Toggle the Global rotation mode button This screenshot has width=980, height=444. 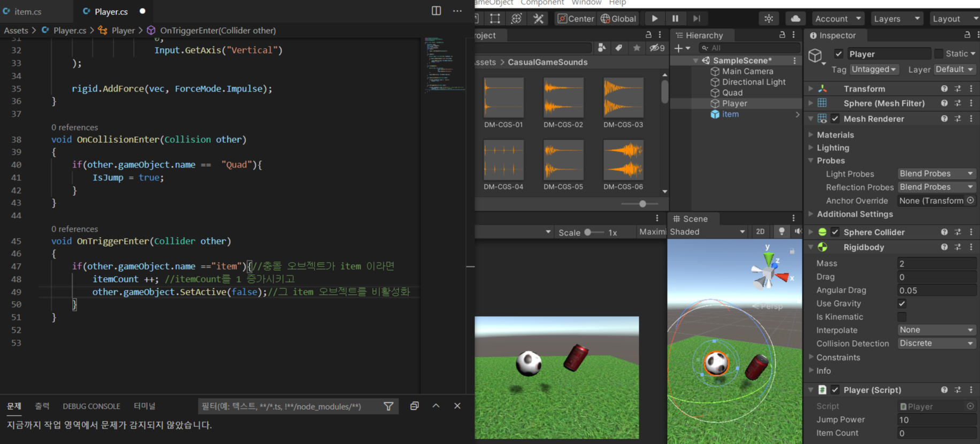coord(618,18)
